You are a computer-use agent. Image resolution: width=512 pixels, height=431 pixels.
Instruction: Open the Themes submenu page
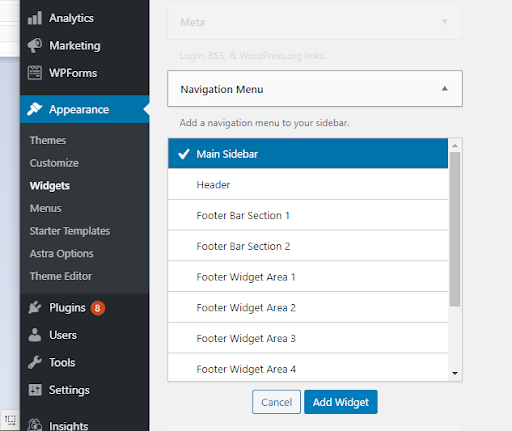pyautogui.click(x=48, y=140)
